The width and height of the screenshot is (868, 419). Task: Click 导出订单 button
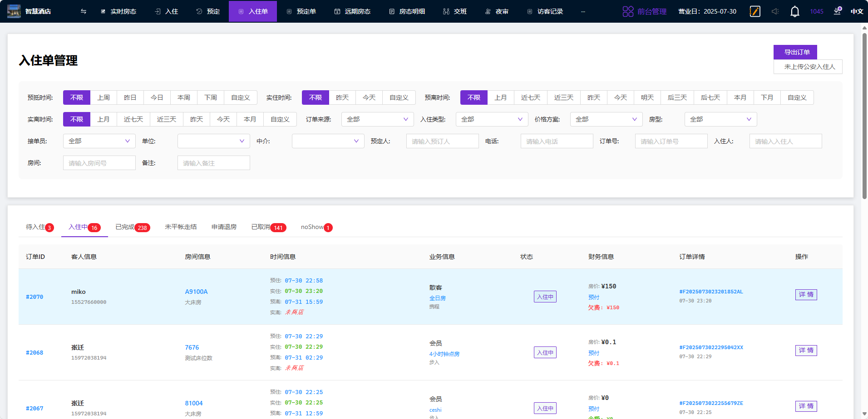pos(795,52)
